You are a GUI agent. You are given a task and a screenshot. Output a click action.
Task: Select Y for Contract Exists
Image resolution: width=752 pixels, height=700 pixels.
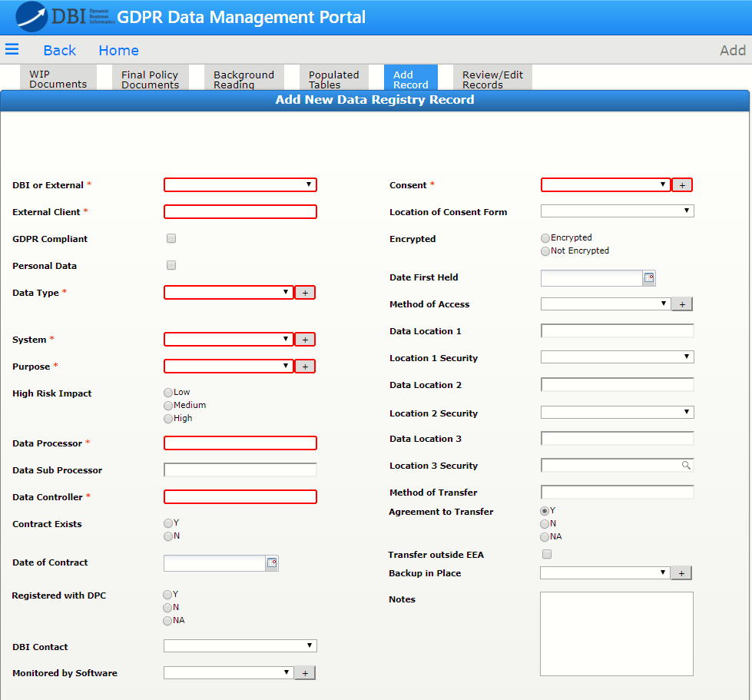(x=168, y=523)
